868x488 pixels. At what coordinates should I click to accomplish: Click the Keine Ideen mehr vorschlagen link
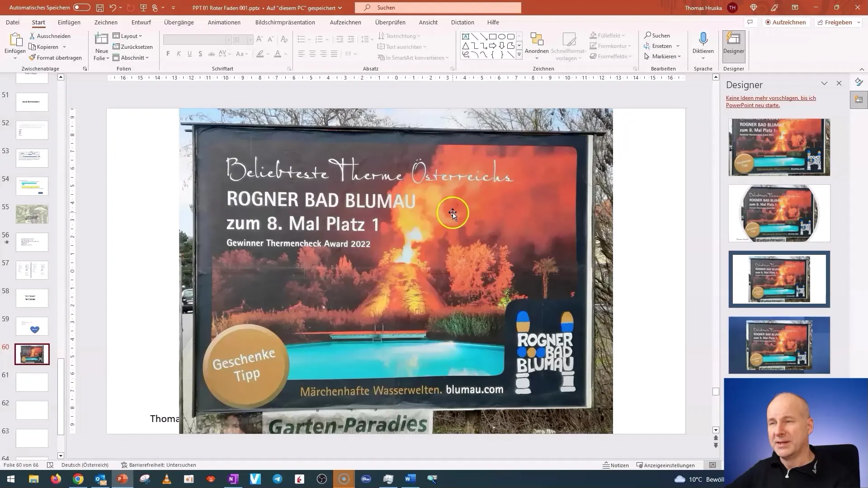tap(771, 102)
